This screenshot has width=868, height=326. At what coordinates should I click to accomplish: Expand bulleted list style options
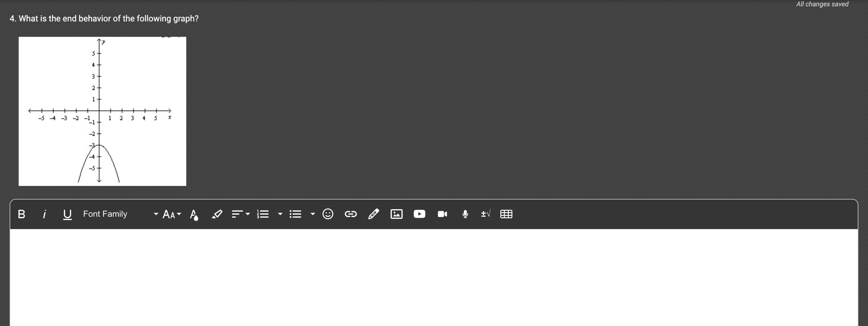[x=313, y=214]
